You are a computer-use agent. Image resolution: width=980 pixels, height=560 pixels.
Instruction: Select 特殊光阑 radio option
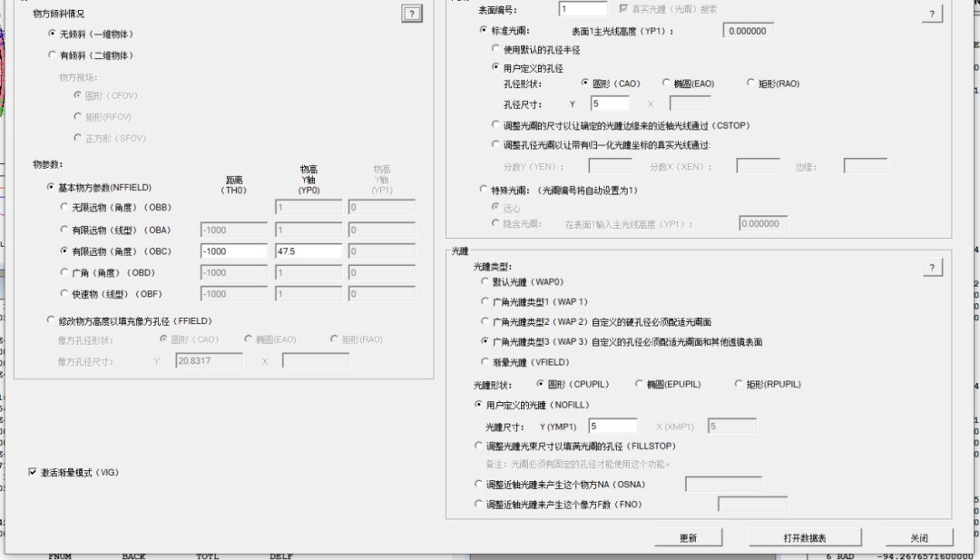tap(483, 190)
